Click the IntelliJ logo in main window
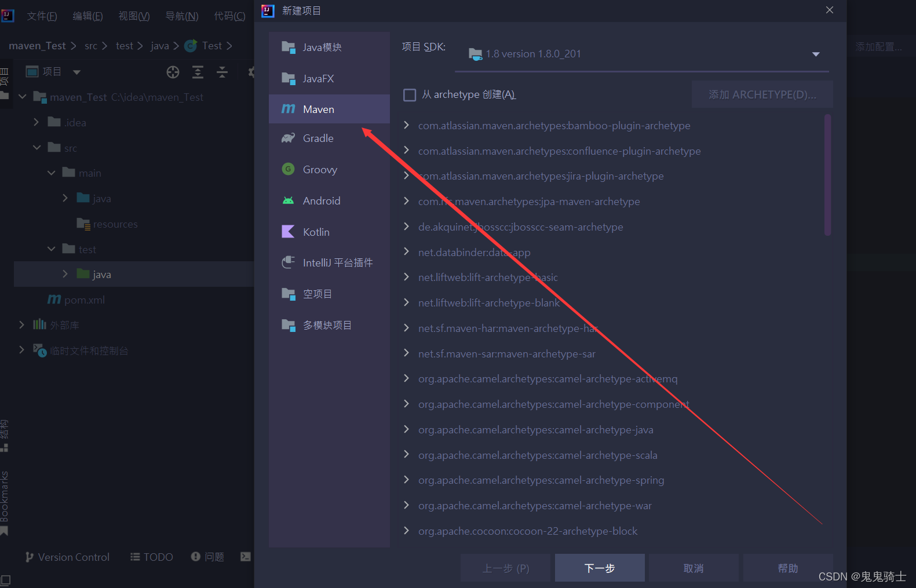This screenshot has height=588, width=916. pos(8,16)
